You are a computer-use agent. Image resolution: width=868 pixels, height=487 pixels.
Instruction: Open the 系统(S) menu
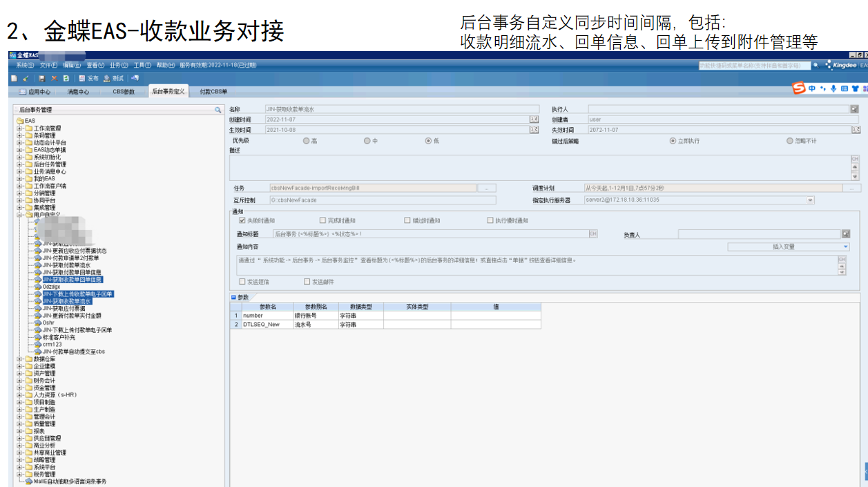point(25,65)
